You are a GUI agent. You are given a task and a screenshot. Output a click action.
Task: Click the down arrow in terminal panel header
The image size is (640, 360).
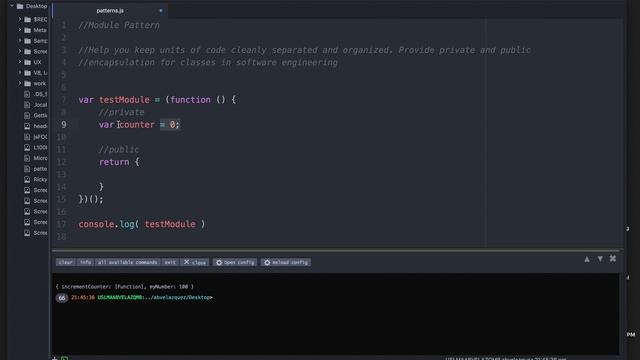pos(600,259)
